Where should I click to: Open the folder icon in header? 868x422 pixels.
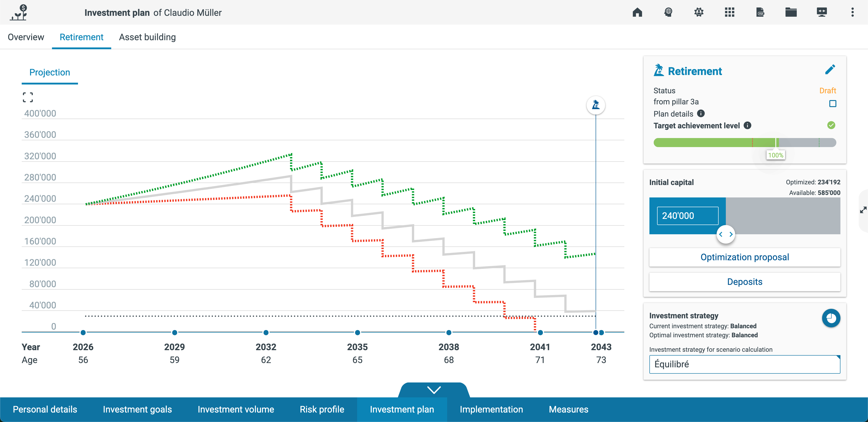791,12
